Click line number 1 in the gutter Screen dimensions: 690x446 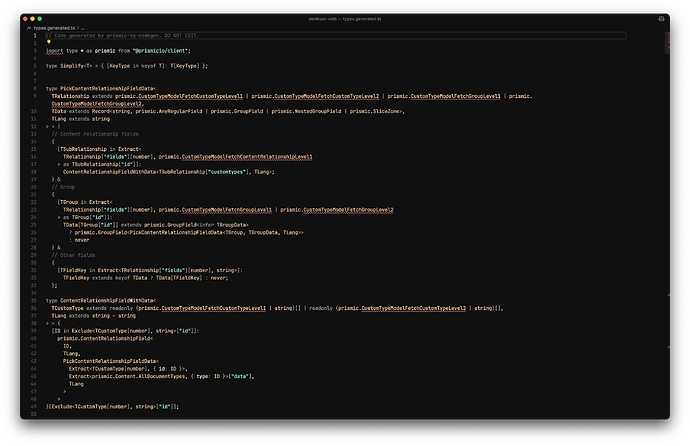click(x=36, y=36)
